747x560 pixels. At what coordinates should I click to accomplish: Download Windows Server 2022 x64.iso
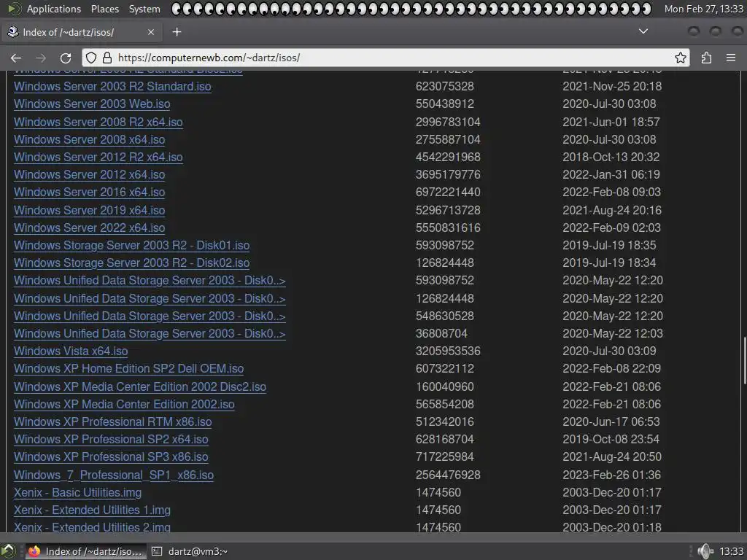(90, 227)
